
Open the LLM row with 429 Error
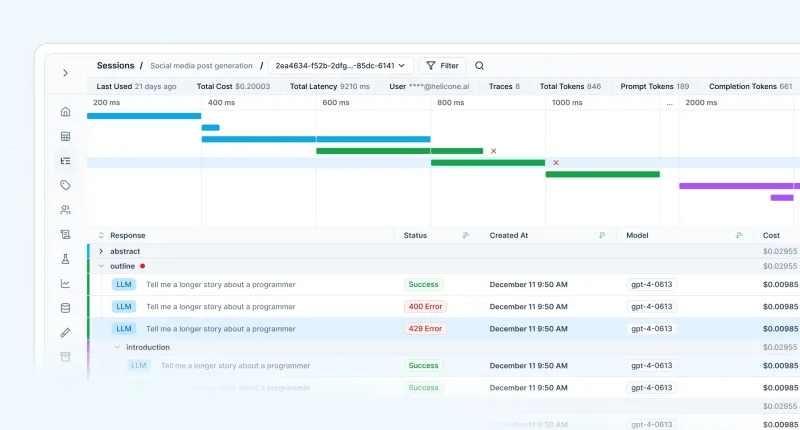(444, 328)
